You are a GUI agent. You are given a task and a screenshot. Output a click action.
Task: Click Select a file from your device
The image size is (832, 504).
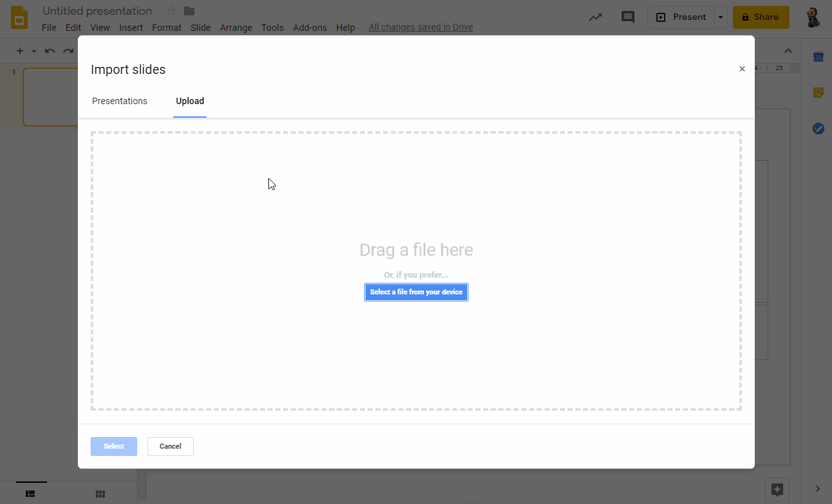tap(416, 292)
